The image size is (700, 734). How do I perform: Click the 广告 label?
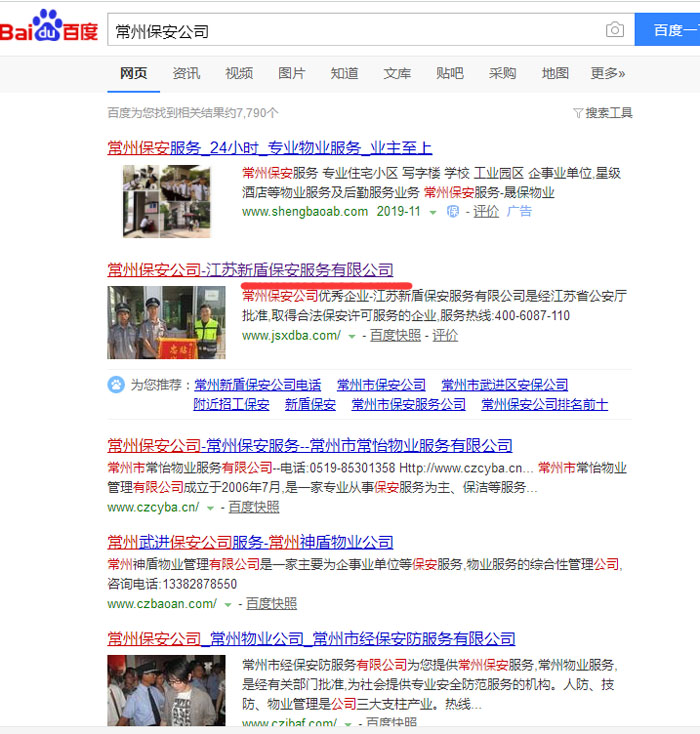519,212
